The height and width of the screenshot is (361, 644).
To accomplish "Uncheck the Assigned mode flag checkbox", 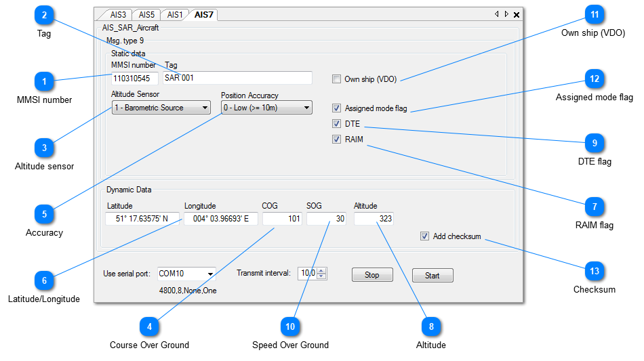I will (336, 108).
